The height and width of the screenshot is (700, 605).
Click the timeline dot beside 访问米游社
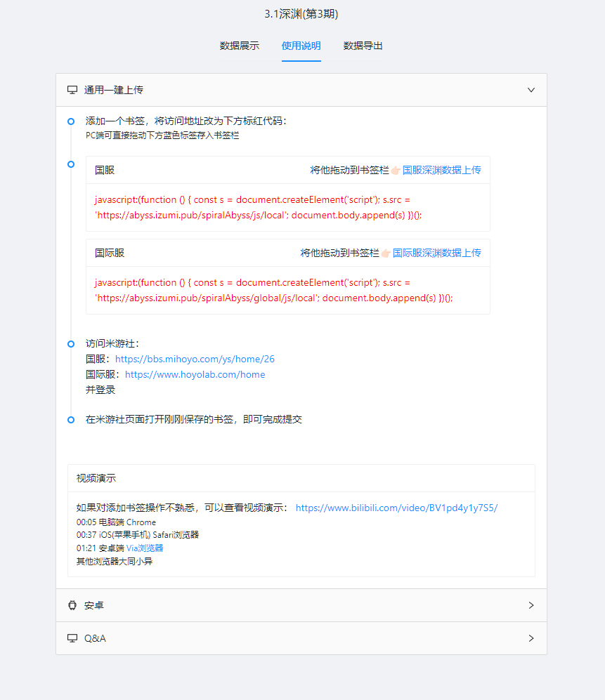click(71, 344)
